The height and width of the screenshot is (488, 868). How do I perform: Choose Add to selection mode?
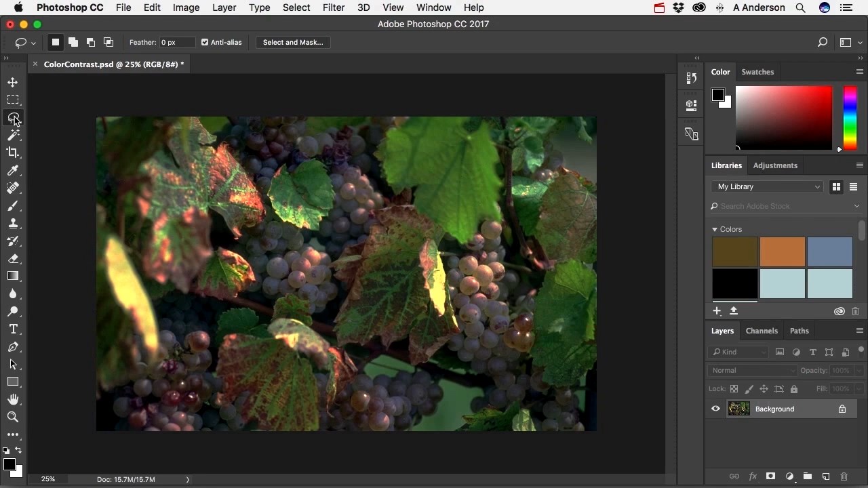coord(73,42)
